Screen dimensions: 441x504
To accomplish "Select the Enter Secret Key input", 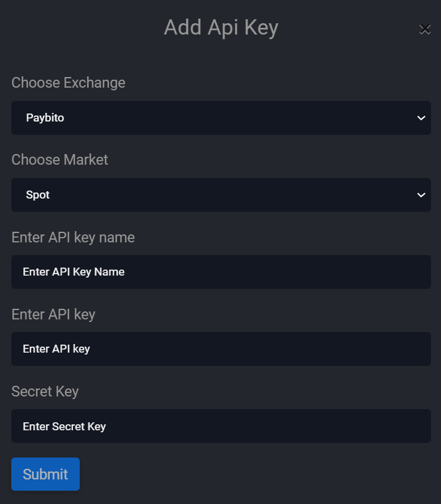I will tap(220, 426).
